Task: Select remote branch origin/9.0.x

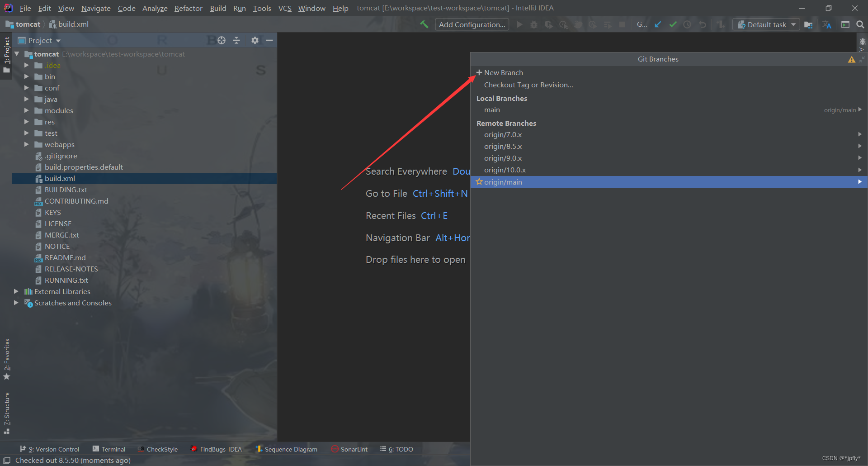Action: (x=669, y=158)
